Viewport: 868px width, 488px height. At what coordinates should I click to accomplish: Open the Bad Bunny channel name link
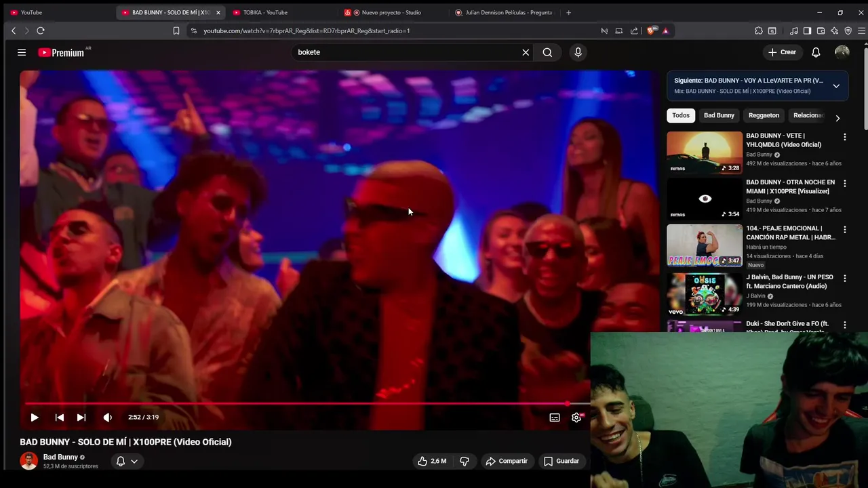coord(60,457)
